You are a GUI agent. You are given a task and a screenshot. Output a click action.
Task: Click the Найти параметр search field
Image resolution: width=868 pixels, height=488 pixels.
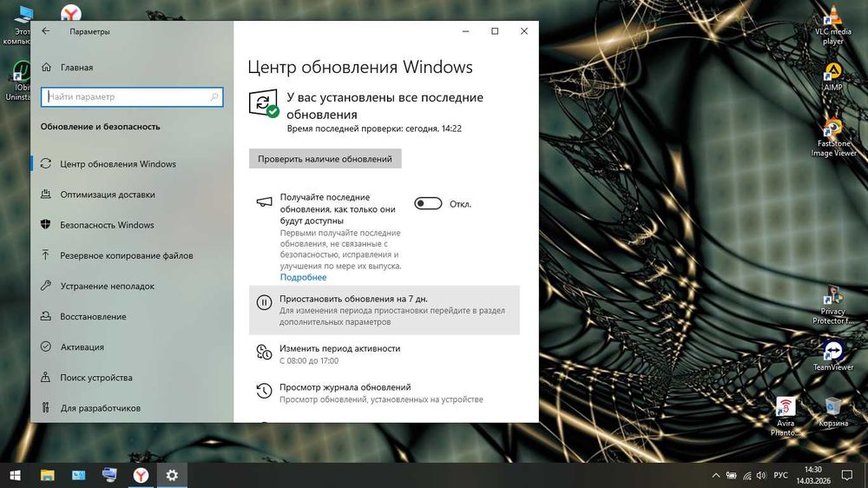pyautogui.click(x=132, y=97)
